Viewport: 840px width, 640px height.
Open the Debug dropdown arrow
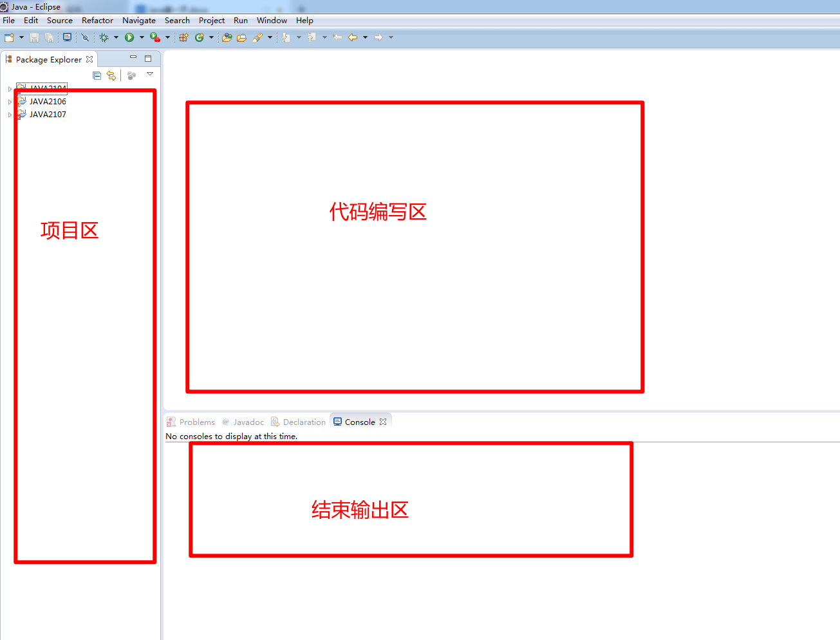(x=116, y=37)
